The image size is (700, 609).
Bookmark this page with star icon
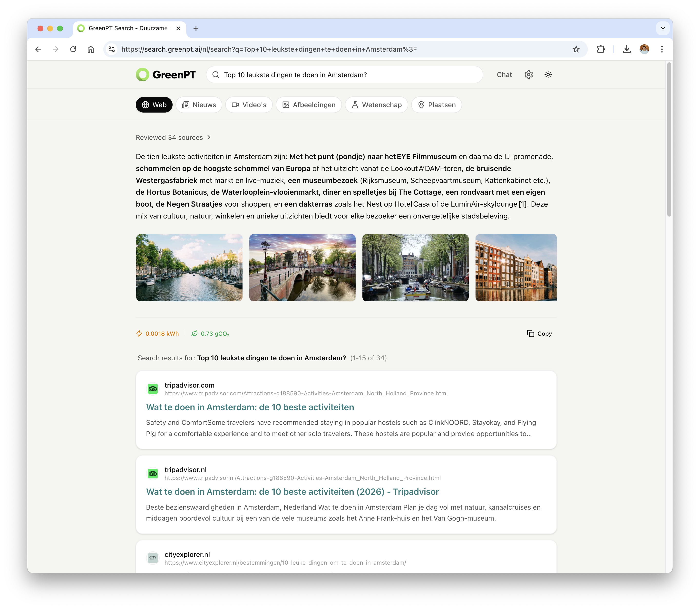pos(576,49)
